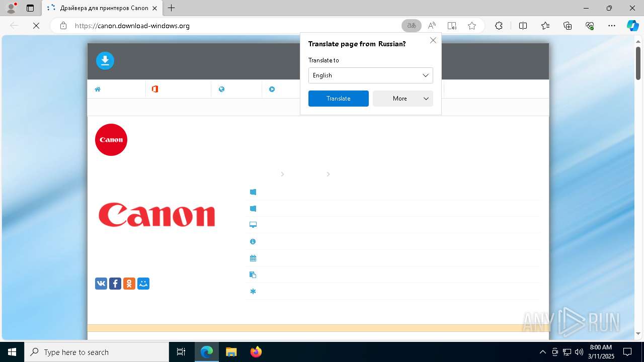Open the home icon in site navigation
Screen dimensions: 644x362
pos(98,89)
